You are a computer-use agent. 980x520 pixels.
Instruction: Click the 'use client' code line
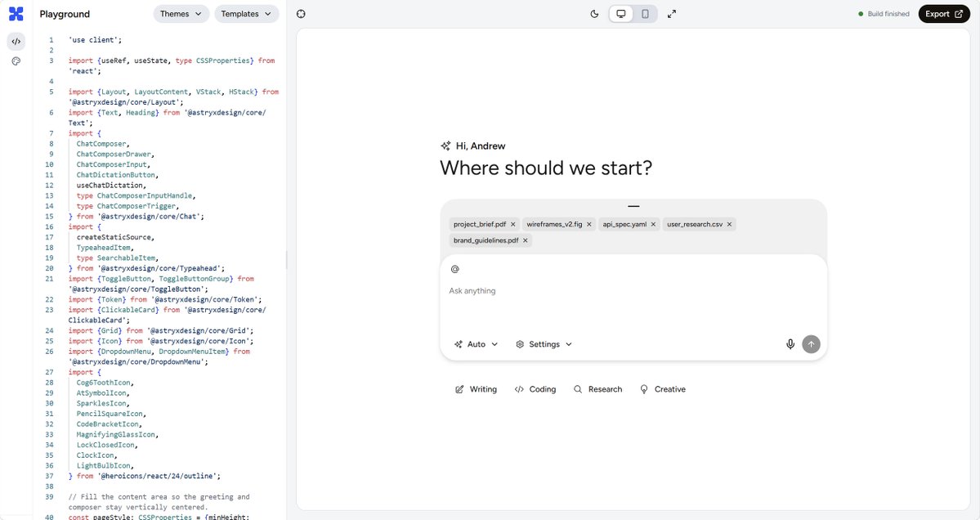tap(96, 40)
